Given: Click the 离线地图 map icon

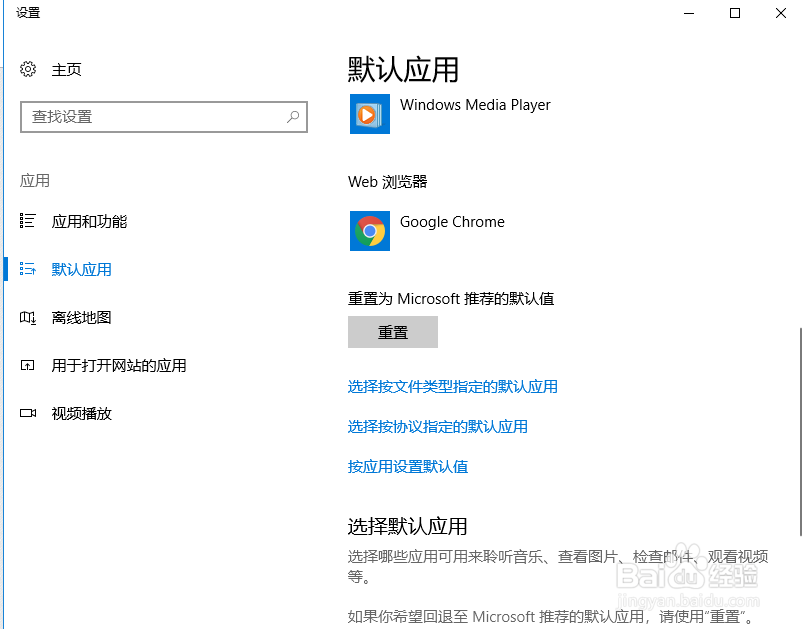Looking at the screenshot, I should coord(28,318).
